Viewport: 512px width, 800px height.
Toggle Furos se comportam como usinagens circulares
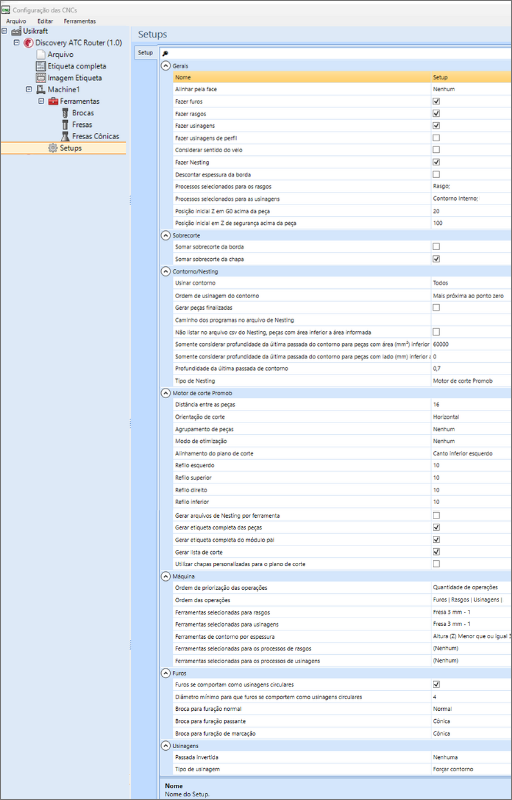436,685
